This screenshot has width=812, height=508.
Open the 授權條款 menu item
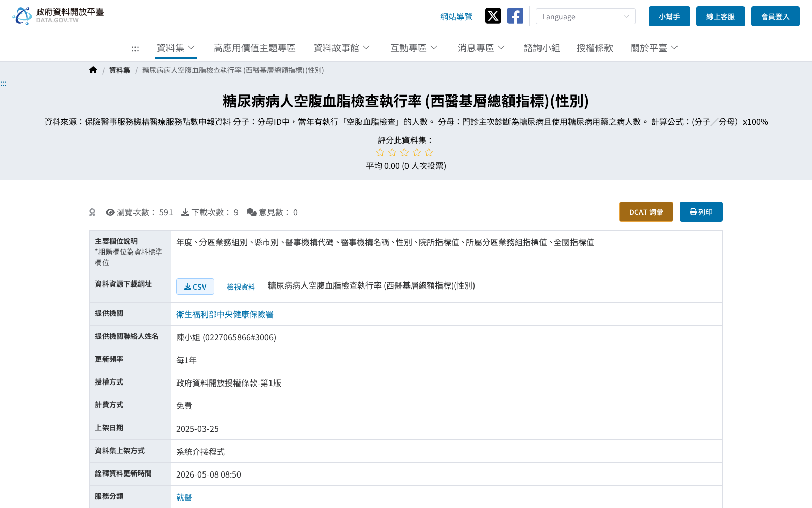coord(595,48)
